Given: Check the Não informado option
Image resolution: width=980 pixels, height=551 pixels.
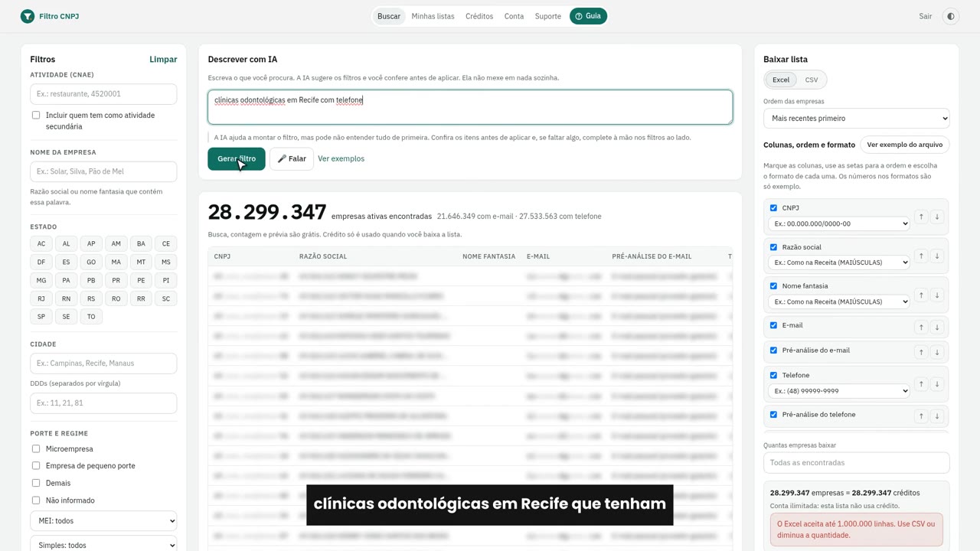Looking at the screenshot, I should (x=36, y=500).
